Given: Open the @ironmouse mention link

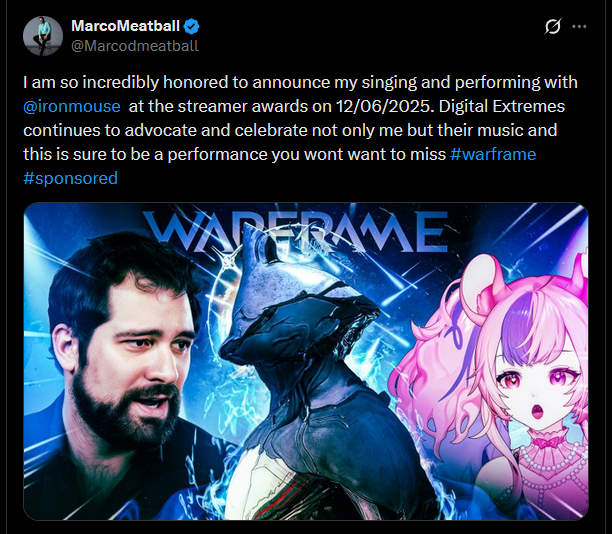Looking at the screenshot, I should pos(72,106).
